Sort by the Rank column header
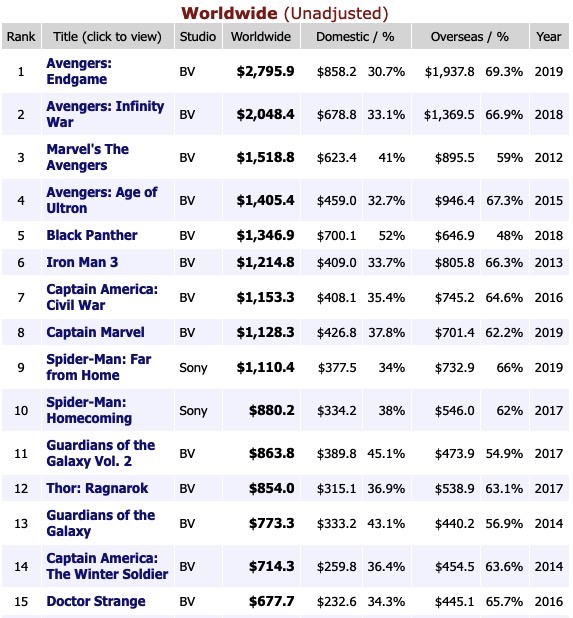The image size is (573, 618). point(21,36)
